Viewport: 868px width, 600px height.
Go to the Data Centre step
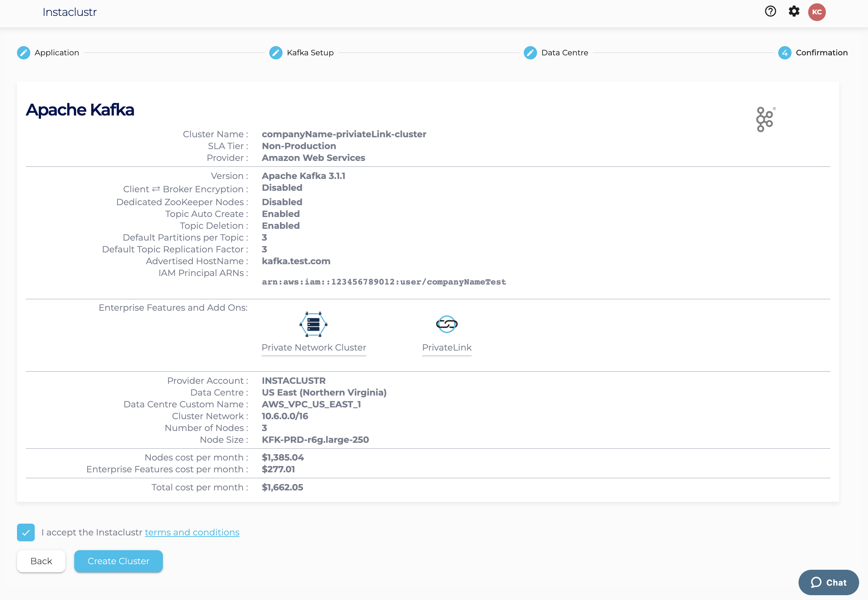pyautogui.click(x=564, y=53)
